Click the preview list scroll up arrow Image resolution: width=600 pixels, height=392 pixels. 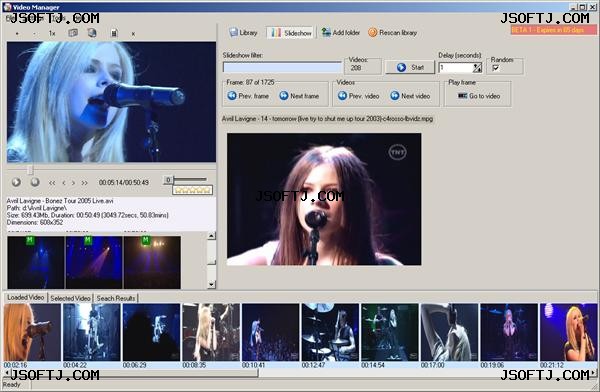212,236
